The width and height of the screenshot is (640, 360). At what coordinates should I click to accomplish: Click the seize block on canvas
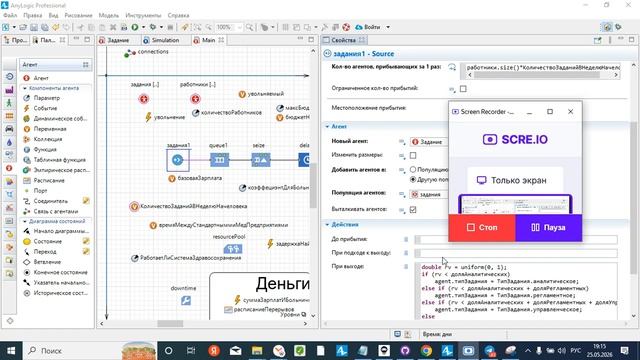(261, 160)
